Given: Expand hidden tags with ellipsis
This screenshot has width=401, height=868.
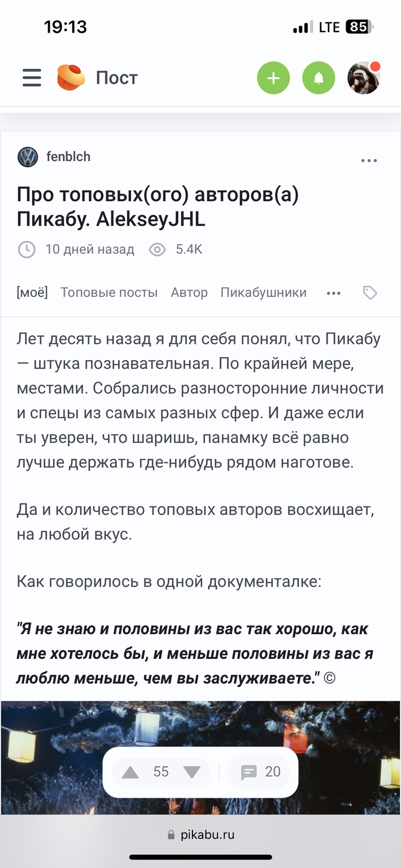Looking at the screenshot, I should pyautogui.click(x=333, y=293).
